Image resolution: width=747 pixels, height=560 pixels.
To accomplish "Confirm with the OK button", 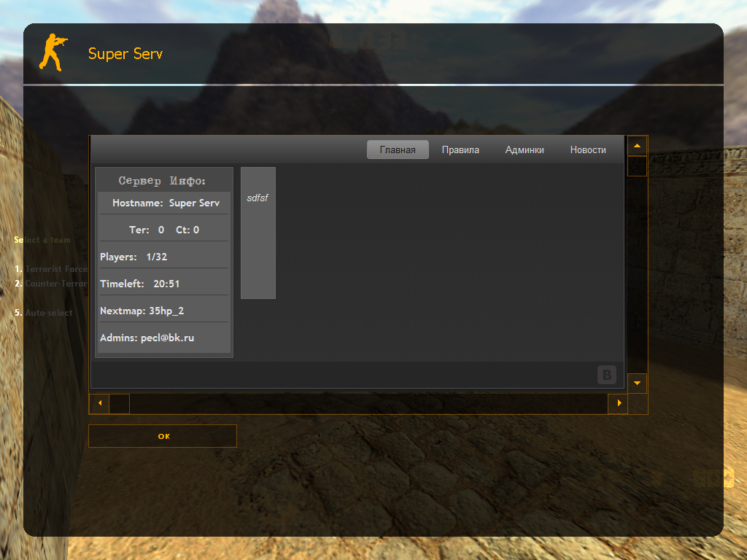I will coord(163,436).
